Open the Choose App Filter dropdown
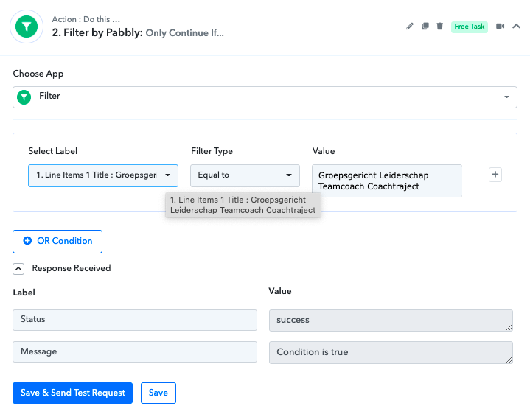 (265, 97)
